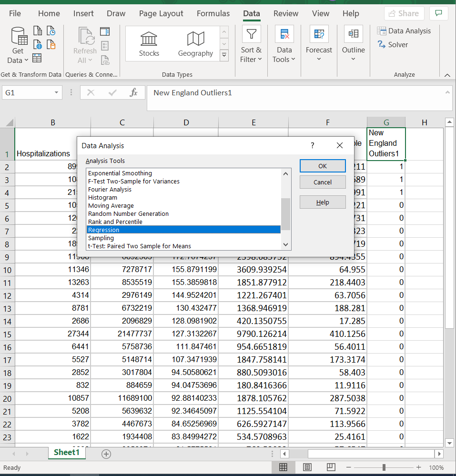Screen dimensions: 456x476
Task: Select Sheet1 tab
Action: [x=67, y=452]
